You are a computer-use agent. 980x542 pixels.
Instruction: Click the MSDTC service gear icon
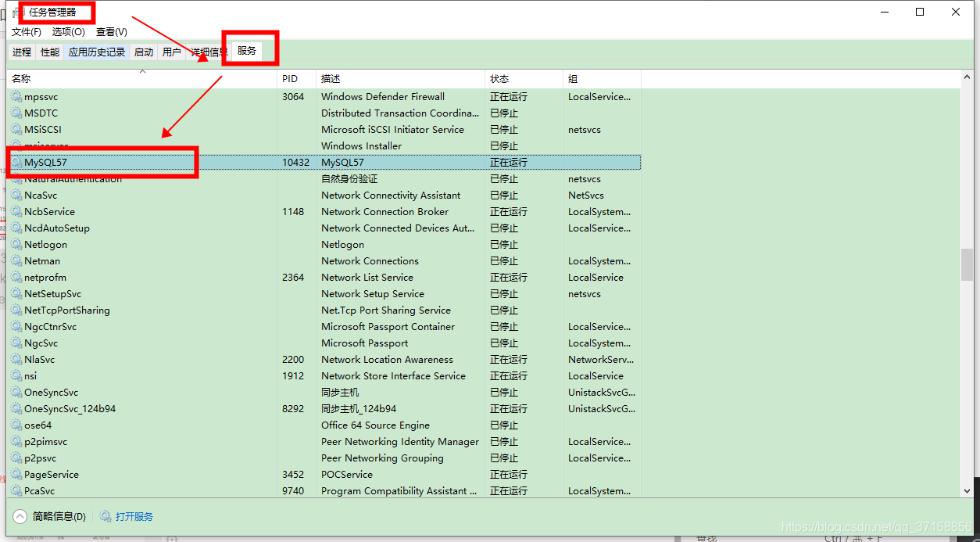click(17, 113)
